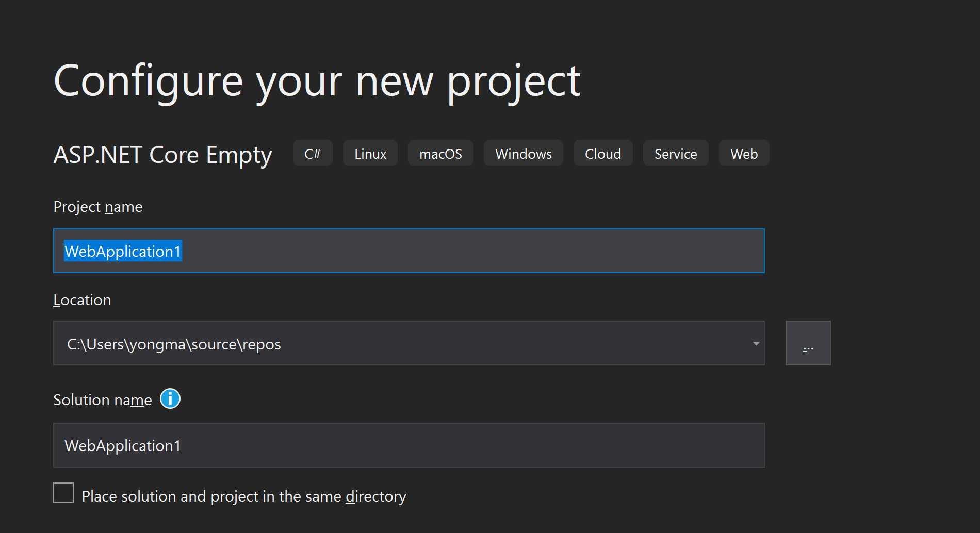Expand the Location dropdown arrow
This screenshot has height=533, width=980.
(x=756, y=344)
